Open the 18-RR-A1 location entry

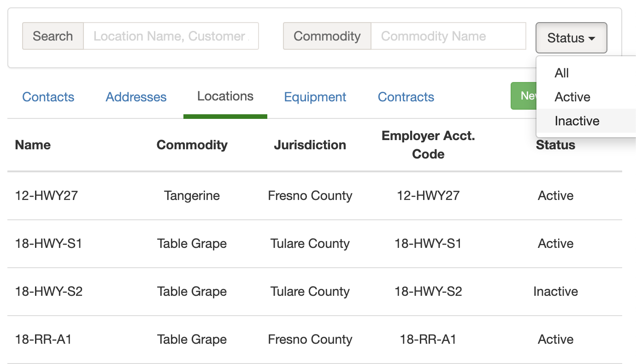coord(43,339)
